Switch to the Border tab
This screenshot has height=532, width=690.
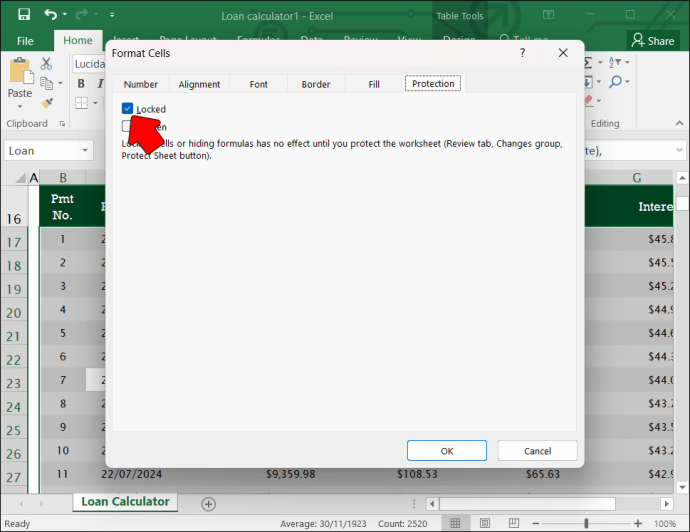pos(316,84)
